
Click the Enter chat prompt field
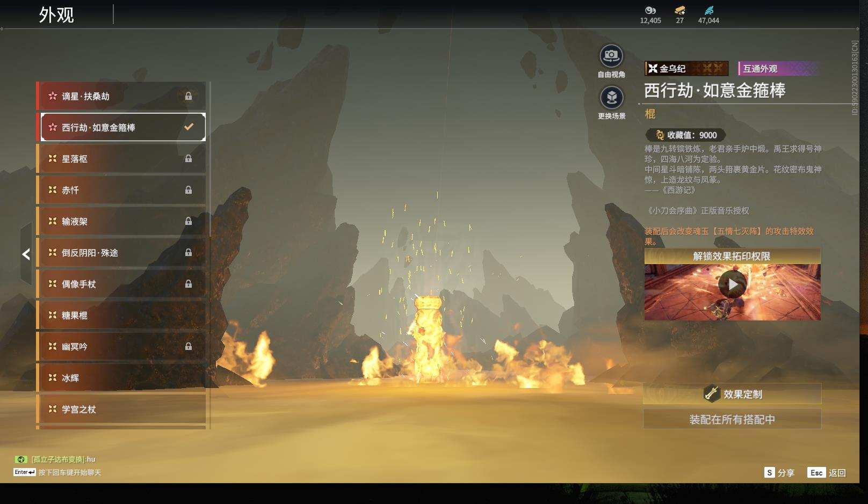point(57,472)
